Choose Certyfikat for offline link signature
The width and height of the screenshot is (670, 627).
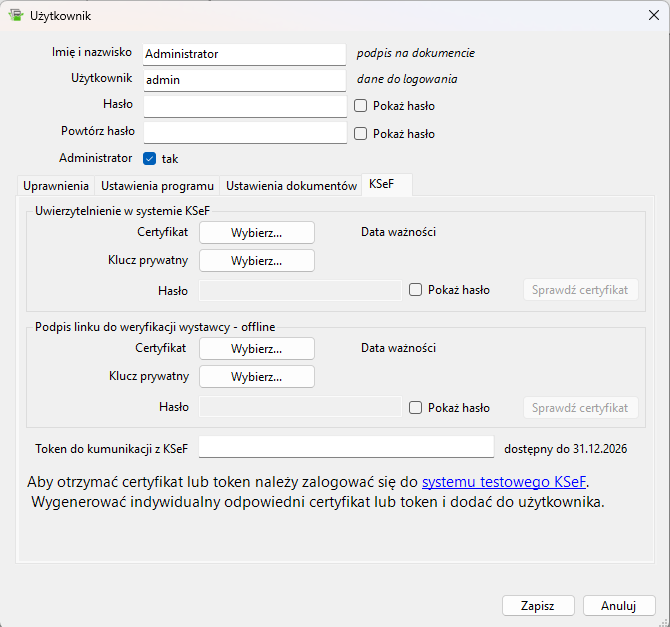point(257,349)
